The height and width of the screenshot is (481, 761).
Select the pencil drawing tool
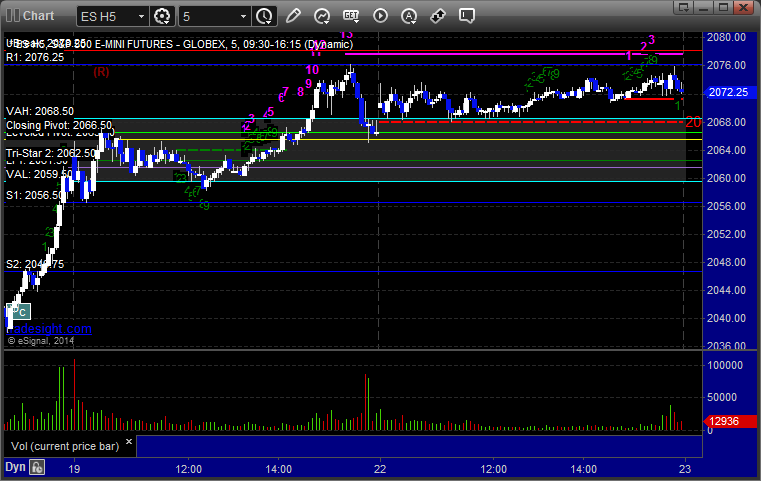292,16
